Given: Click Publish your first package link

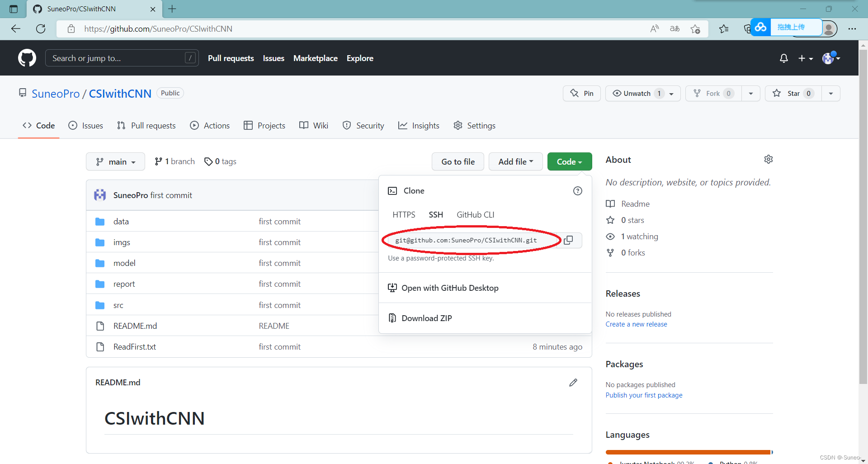Looking at the screenshot, I should (x=644, y=395).
